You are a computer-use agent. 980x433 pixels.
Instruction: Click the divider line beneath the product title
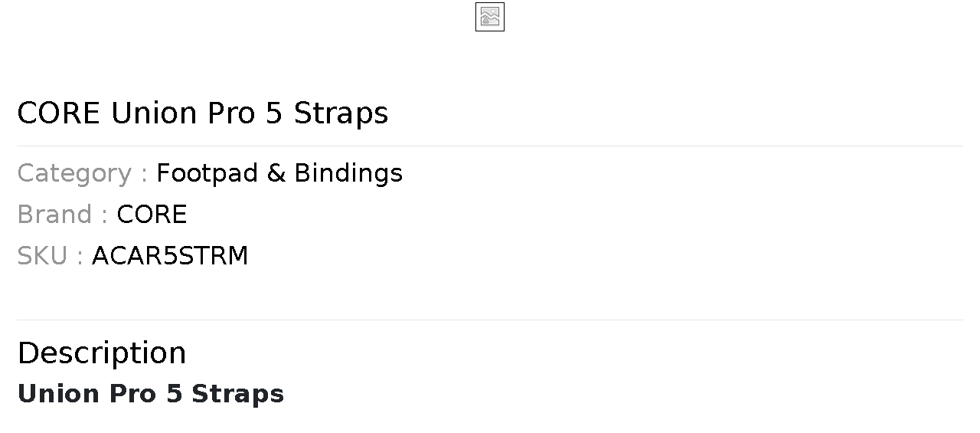pos(490,146)
